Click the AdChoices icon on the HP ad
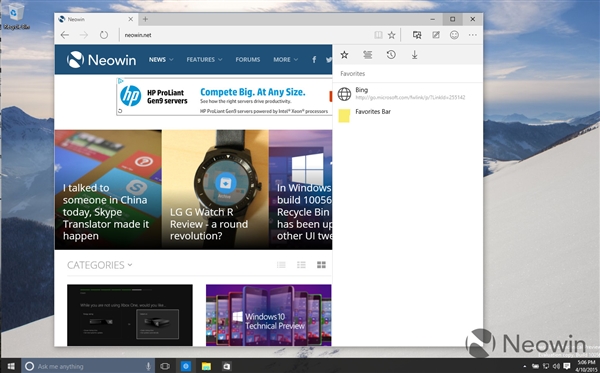600x373 pixels. [121, 81]
